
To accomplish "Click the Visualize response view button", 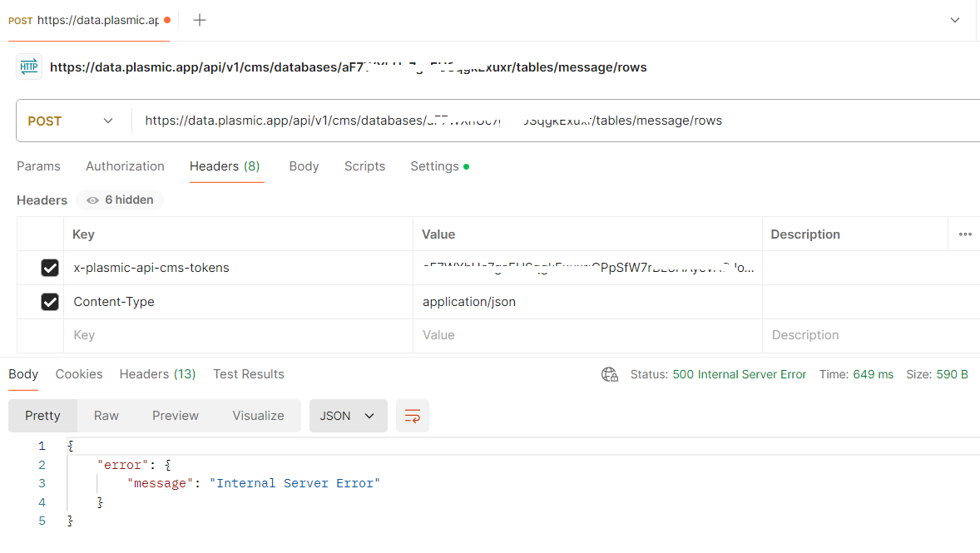I will point(258,416).
